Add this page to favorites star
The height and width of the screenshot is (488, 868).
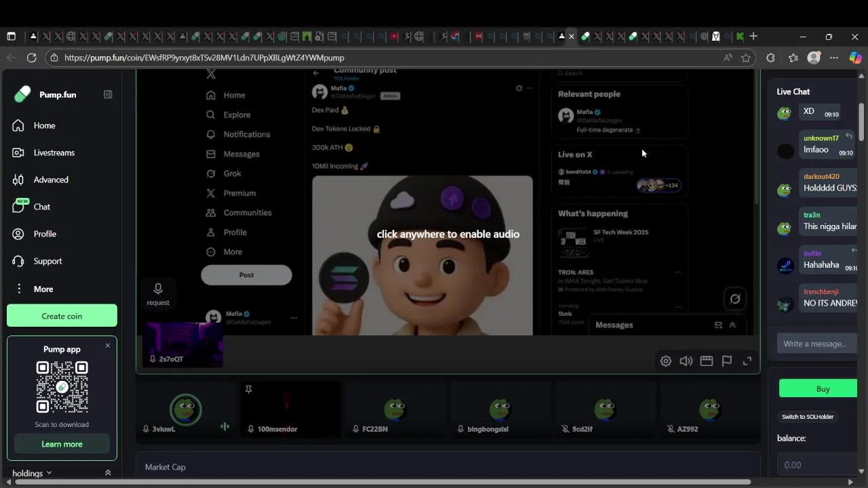coord(746,58)
